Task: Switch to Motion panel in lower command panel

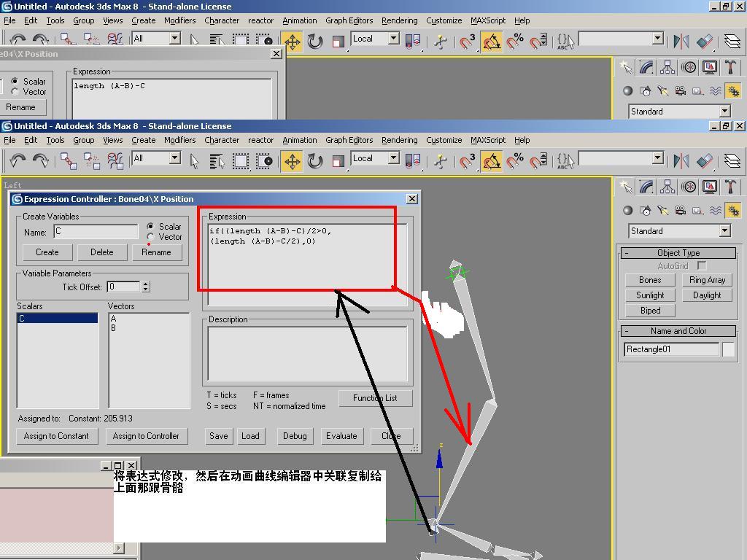Action: 689,187
